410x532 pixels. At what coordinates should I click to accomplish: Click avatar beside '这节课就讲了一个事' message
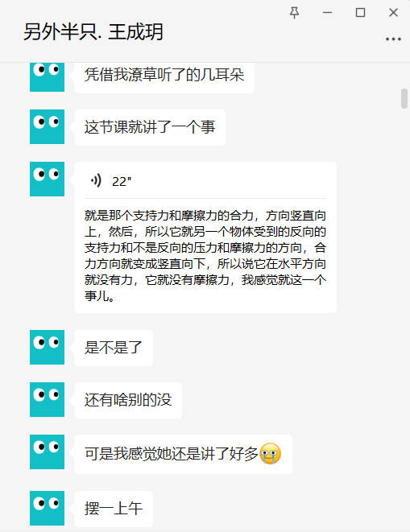[48, 127]
